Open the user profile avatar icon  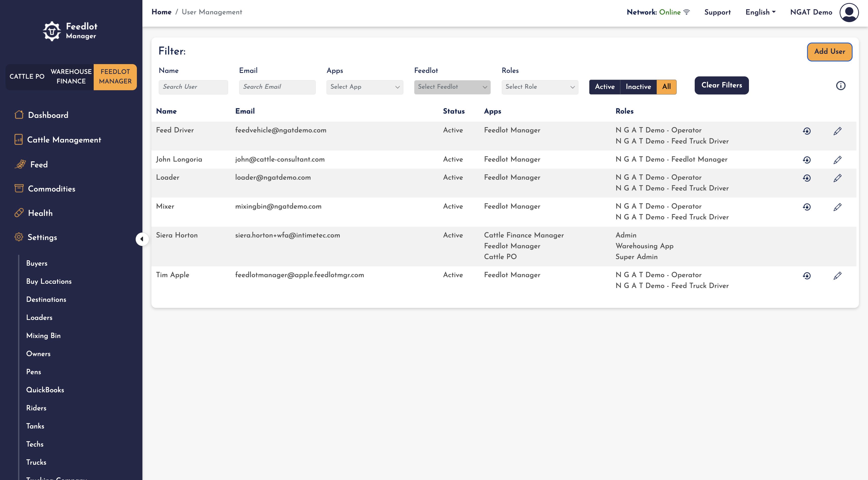tap(849, 13)
